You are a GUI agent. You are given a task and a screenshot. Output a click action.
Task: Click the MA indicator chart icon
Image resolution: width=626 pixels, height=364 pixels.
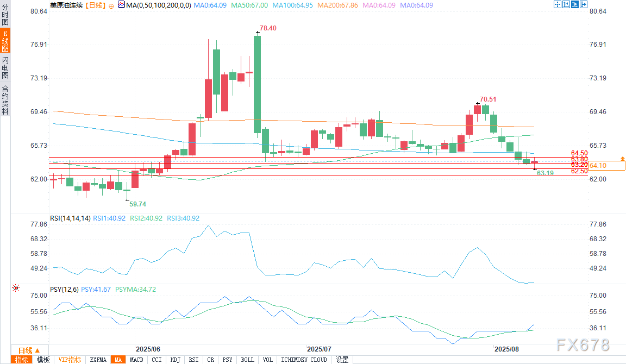click(121, 5)
